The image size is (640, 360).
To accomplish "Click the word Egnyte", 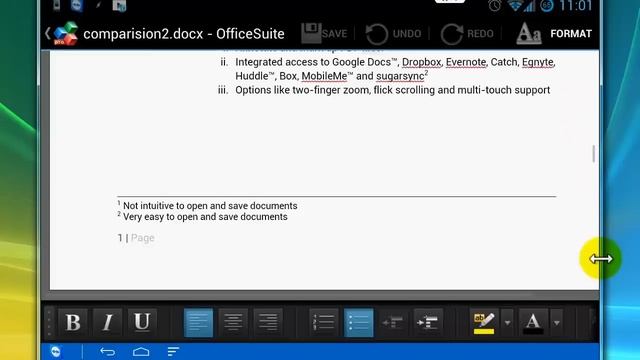I will 538,62.
